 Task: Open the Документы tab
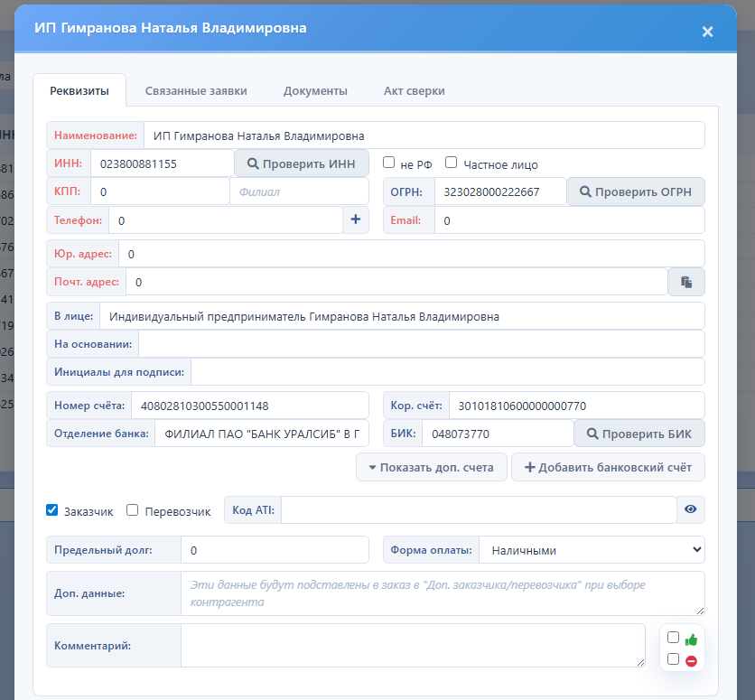point(315,90)
